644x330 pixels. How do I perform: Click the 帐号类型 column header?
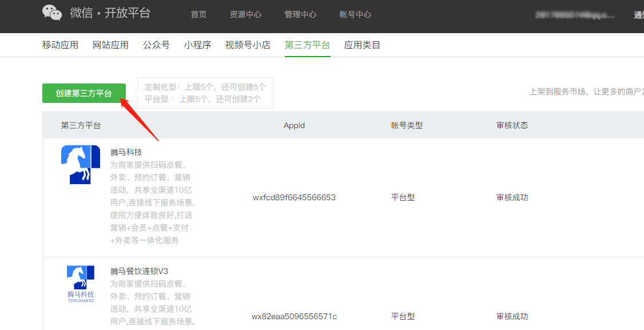[x=407, y=125]
